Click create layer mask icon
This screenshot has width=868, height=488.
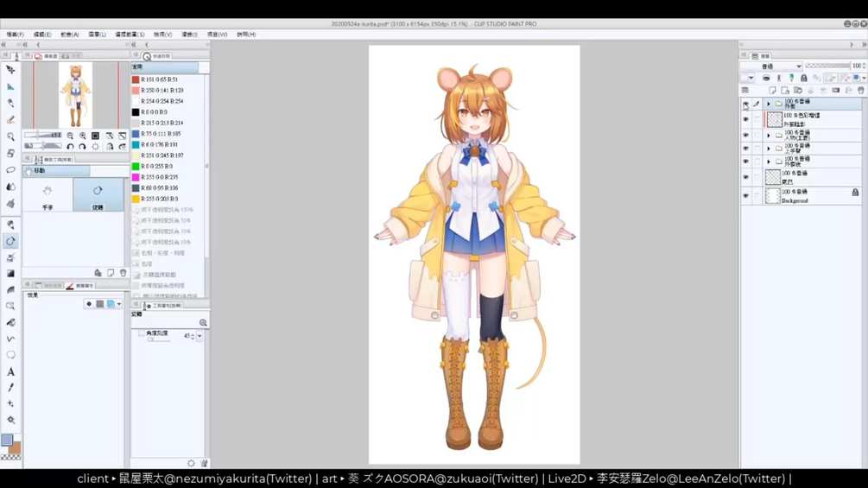point(836,90)
